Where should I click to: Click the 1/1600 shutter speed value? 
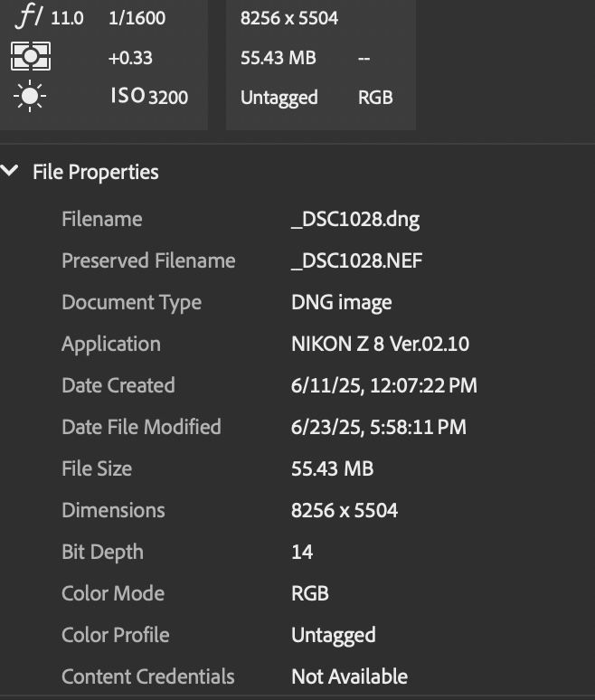point(137,17)
